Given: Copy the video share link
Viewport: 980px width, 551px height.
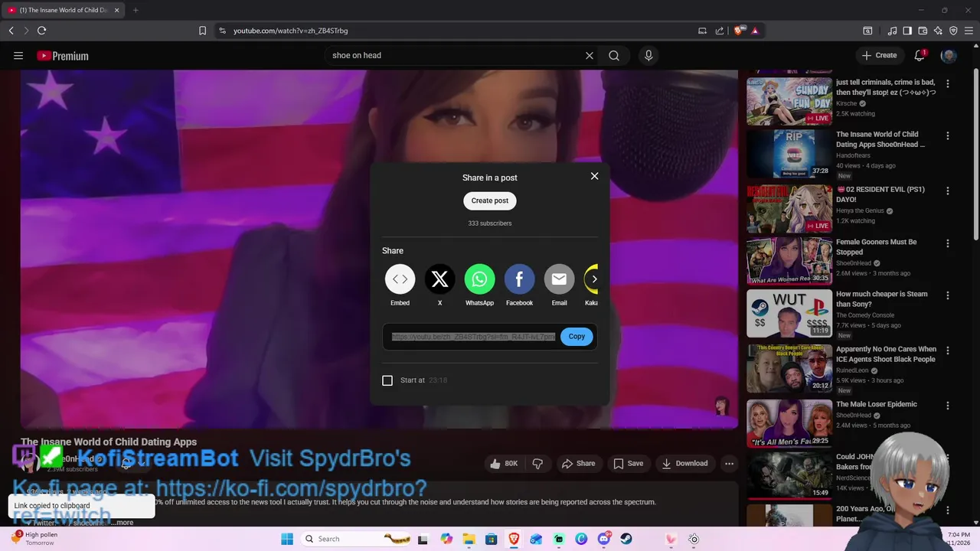Looking at the screenshot, I should [x=577, y=337].
